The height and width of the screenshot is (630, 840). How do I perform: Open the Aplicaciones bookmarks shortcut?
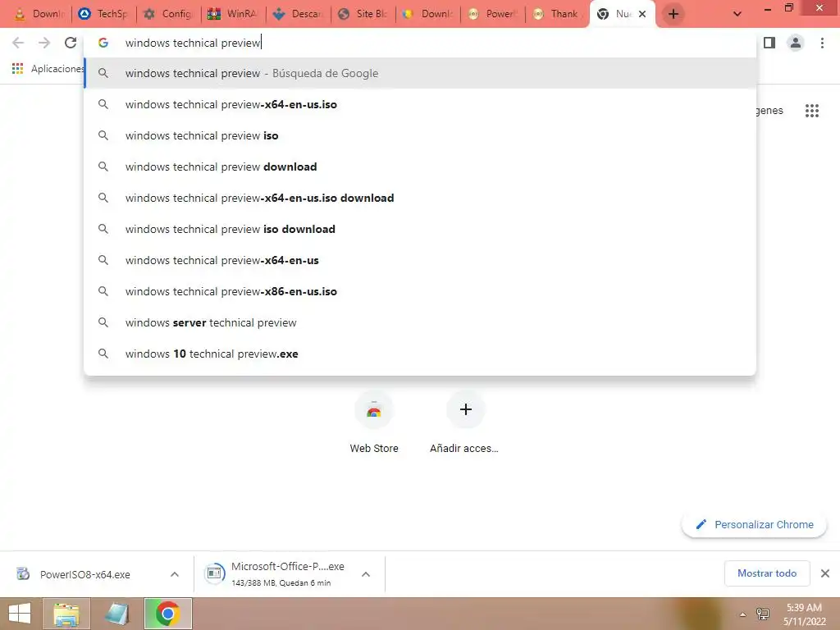pyautogui.click(x=47, y=69)
